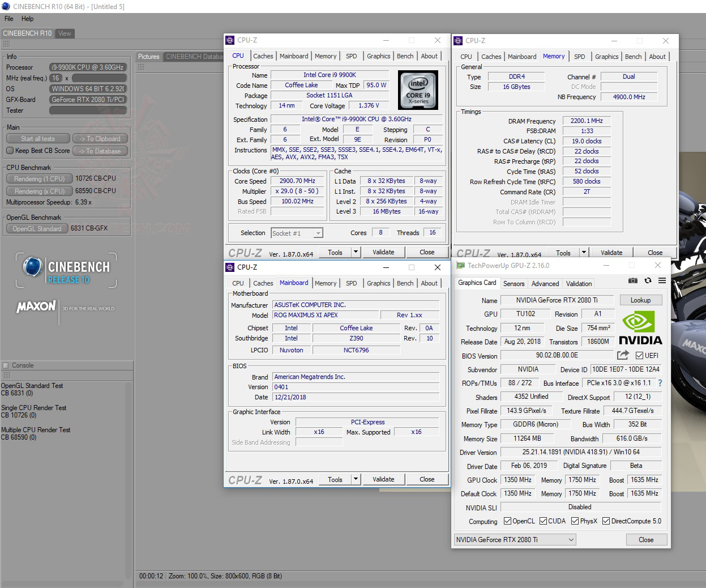Viewport: 706px width, 588px height.
Task: Switch to the Caches tab in CPU-Z CPU window
Action: 263,56
